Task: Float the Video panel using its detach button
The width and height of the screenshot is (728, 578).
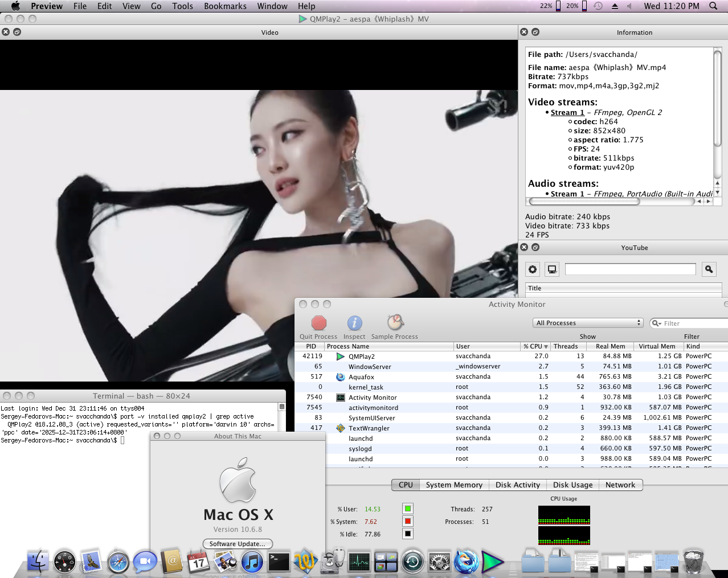Action: pyautogui.click(x=17, y=32)
